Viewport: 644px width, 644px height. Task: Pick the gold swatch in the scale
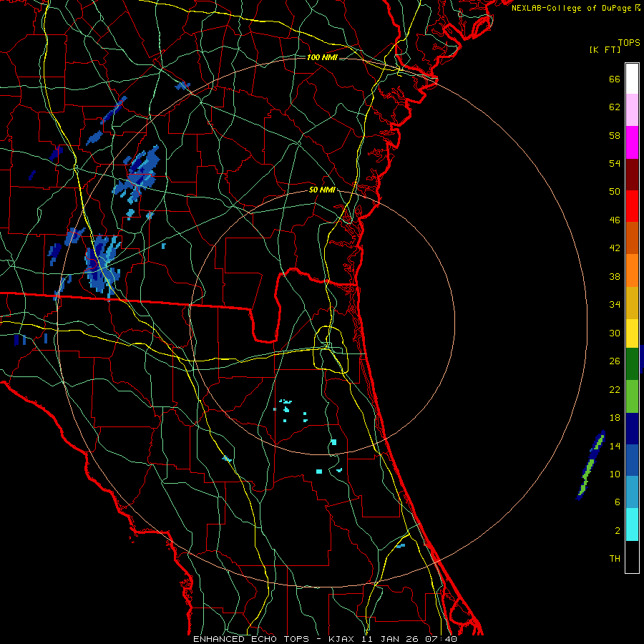(x=632, y=303)
